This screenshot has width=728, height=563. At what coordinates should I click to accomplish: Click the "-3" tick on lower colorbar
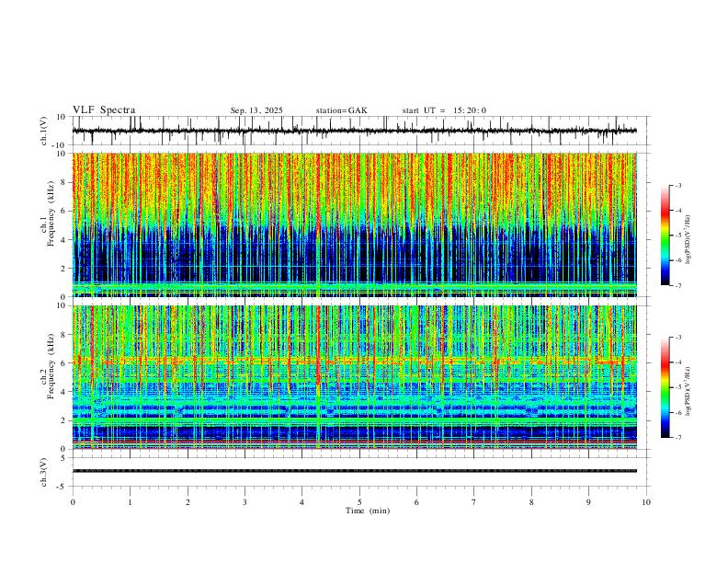(x=678, y=338)
